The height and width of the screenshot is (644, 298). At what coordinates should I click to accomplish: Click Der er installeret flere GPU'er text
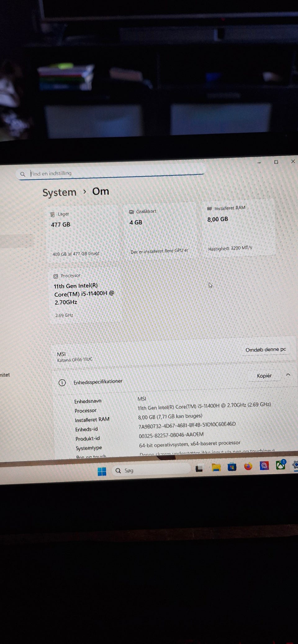[x=159, y=251]
